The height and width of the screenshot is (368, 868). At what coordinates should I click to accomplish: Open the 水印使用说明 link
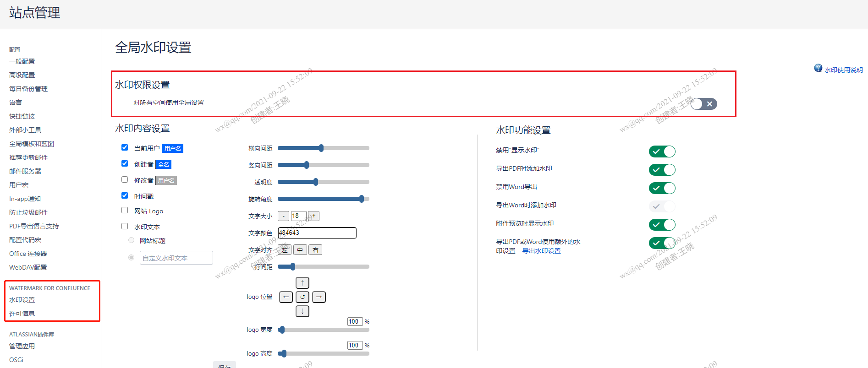[x=843, y=70]
